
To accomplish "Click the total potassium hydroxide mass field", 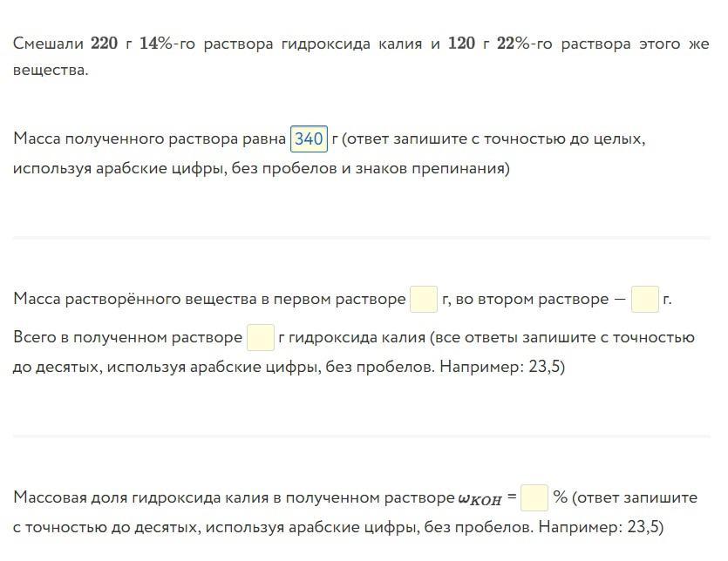I will 260,338.
